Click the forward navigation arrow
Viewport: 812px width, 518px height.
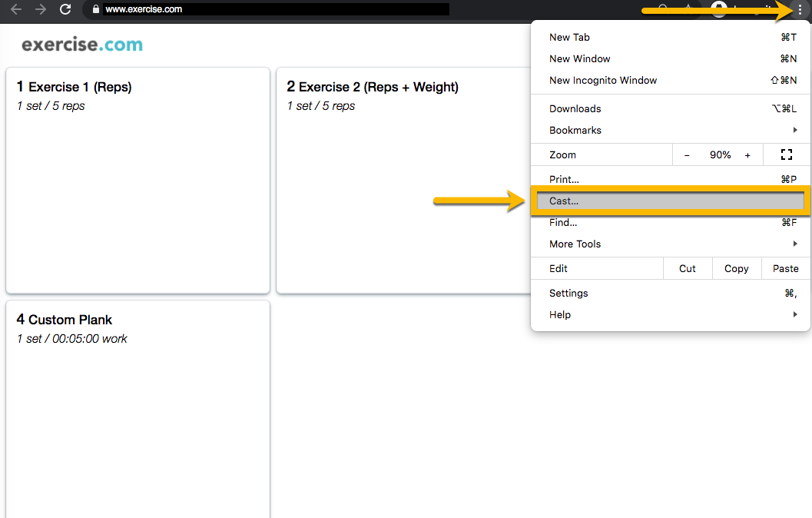click(x=40, y=9)
